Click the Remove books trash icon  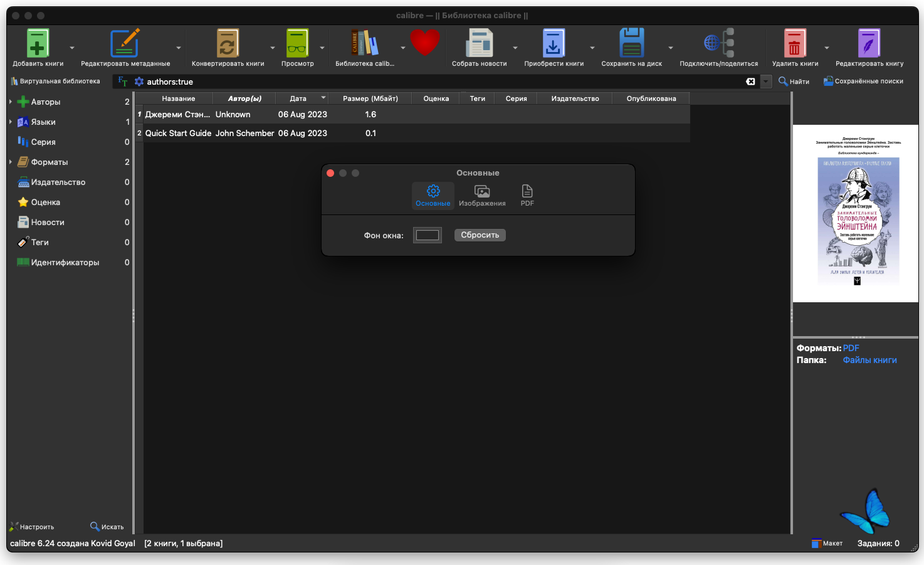pyautogui.click(x=795, y=44)
